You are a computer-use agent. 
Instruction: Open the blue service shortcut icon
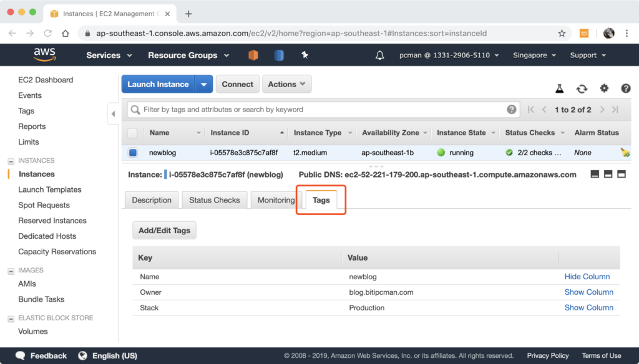[x=279, y=55]
